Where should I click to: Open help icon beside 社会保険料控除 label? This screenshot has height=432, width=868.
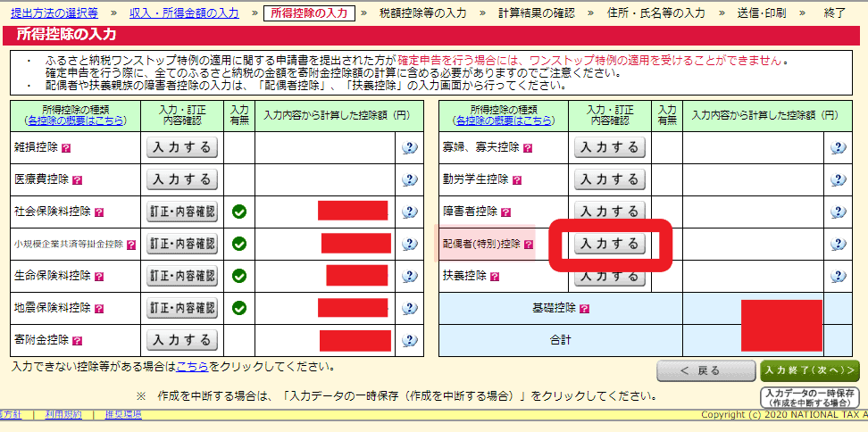[99, 212]
